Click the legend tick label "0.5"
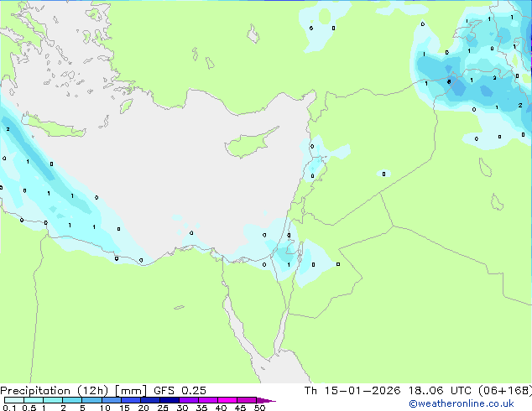The image size is (532, 411). click(x=29, y=408)
